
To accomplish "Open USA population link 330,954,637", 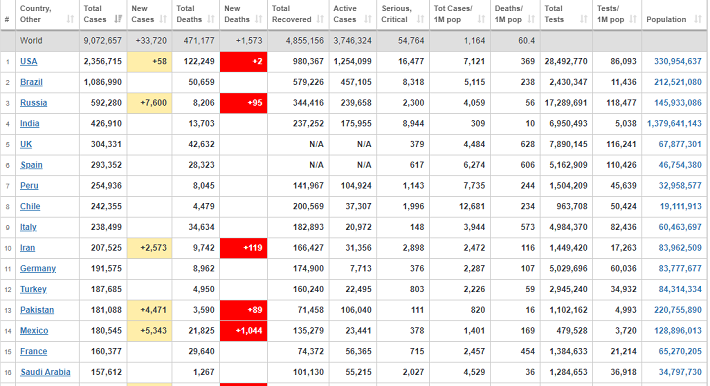I will [x=677, y=62].
